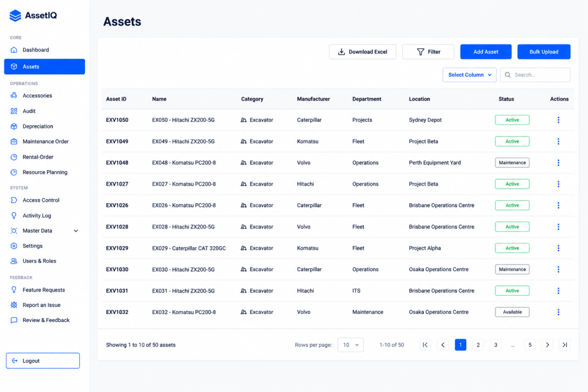
Task: Click the Department column header
Action: pyautogui.click(x=367, y=99)
